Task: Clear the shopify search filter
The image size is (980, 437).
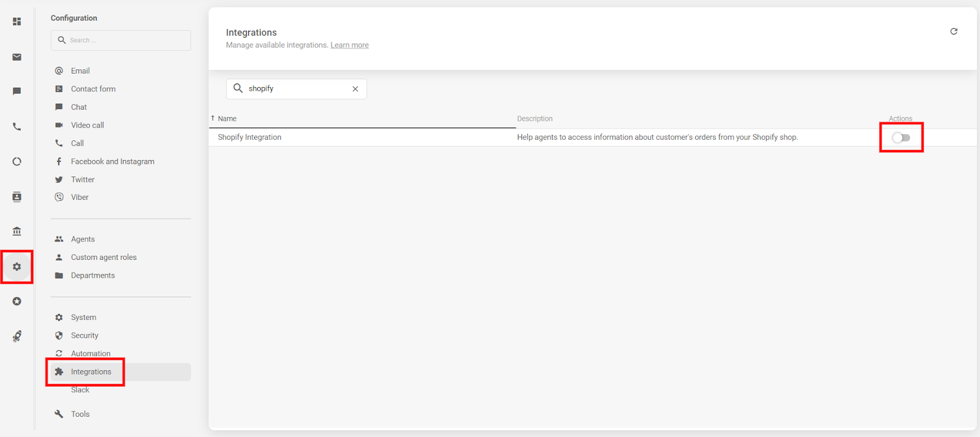Action: [355, 89]
